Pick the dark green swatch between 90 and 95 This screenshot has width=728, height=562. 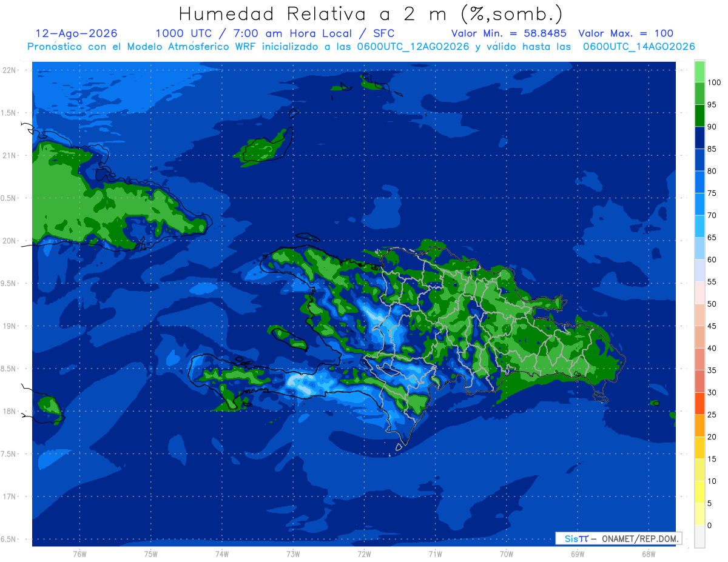[699, 116]
